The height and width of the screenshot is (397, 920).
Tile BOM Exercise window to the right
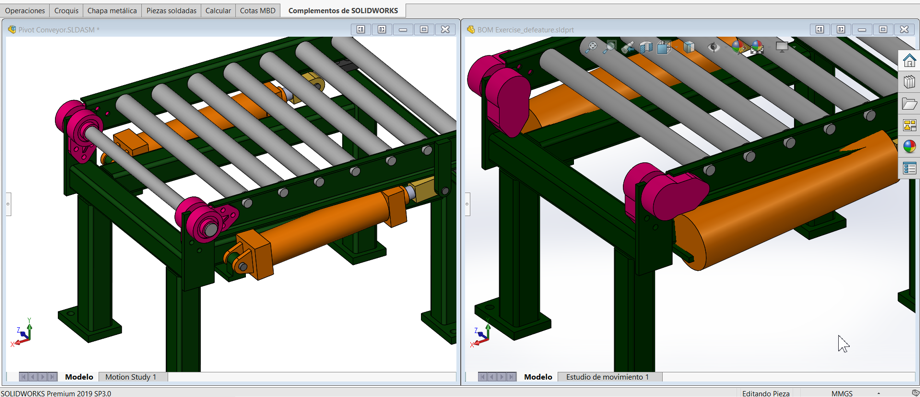pos(841,29)
